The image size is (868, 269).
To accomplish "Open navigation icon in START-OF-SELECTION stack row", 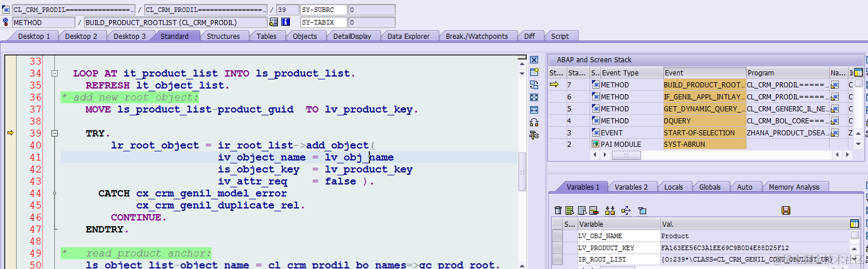I will 835,133.
